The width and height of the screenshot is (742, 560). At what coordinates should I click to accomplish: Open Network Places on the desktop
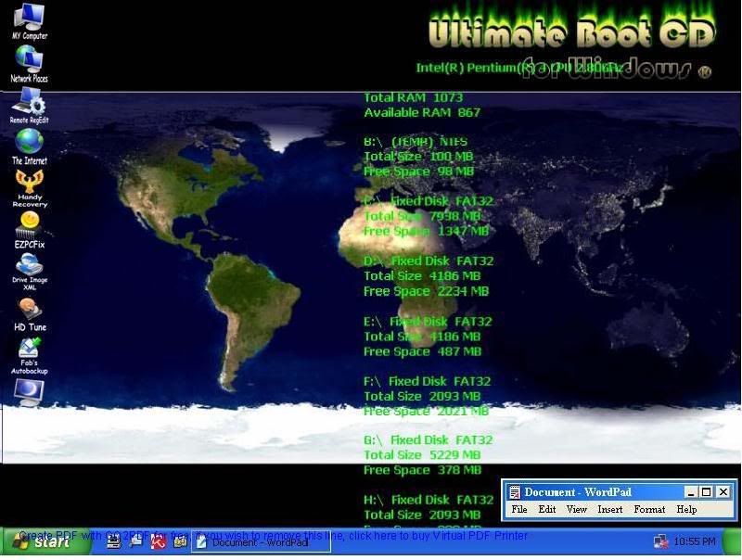tap(30, 64)
